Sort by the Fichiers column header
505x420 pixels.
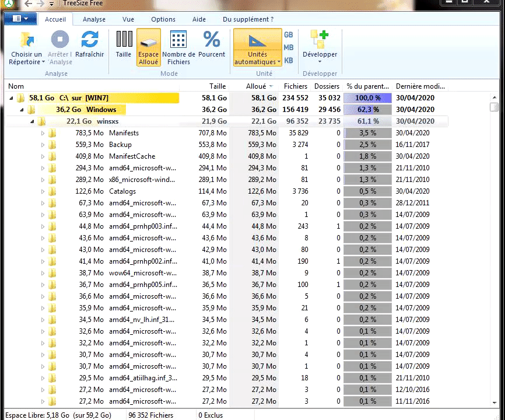coord(295,86)
